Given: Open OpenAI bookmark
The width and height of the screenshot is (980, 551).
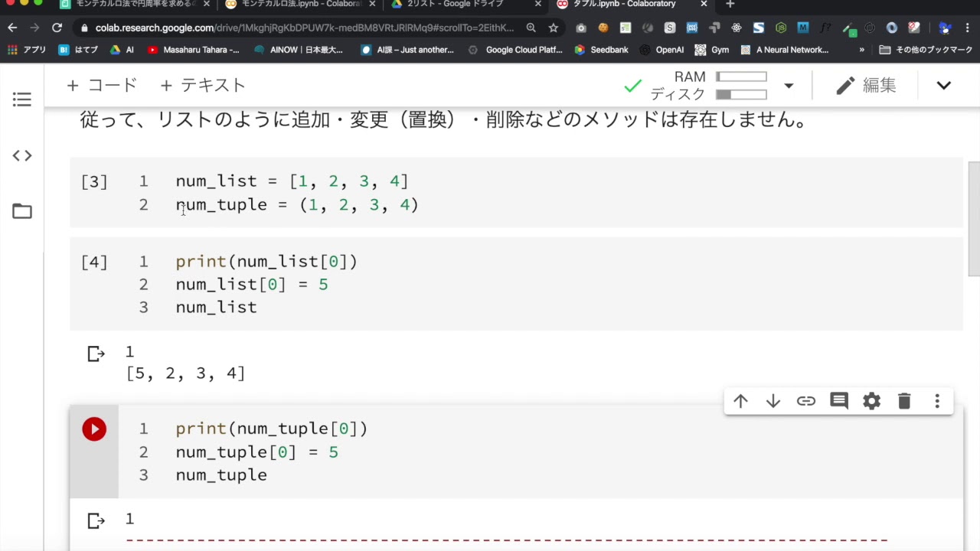Looking at the screenshot, I should 661,50.
